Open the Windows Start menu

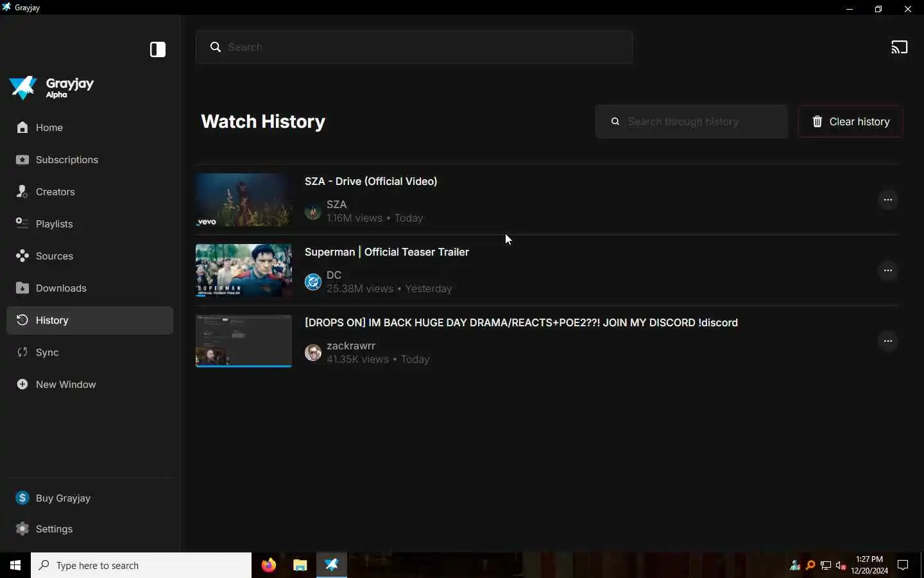(x=15, y=565)
